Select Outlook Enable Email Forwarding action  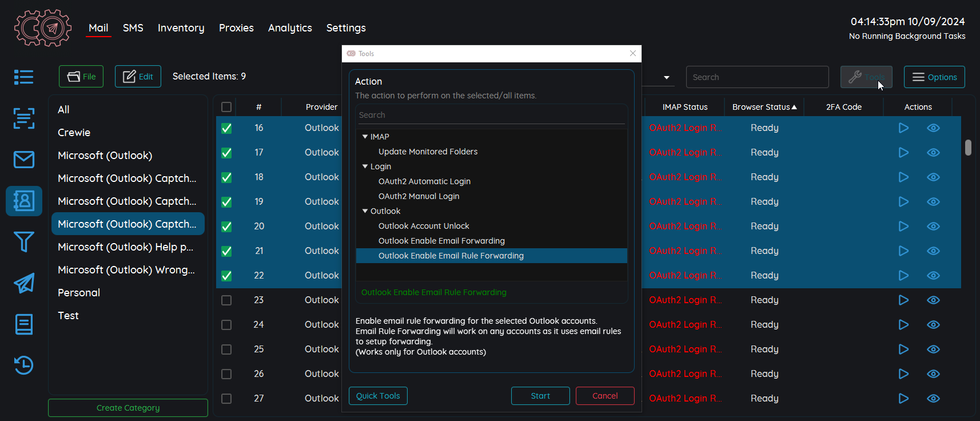click(441, 241)
